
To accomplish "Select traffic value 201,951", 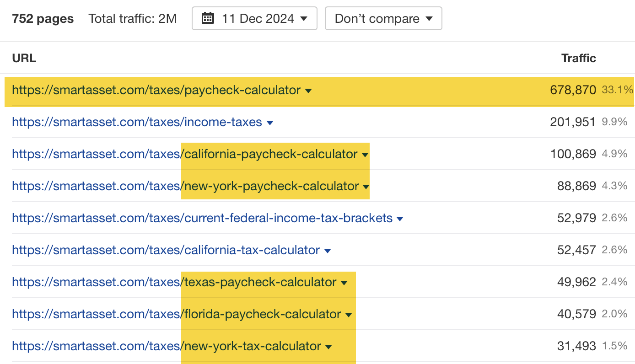I will [x=573, y=122].
